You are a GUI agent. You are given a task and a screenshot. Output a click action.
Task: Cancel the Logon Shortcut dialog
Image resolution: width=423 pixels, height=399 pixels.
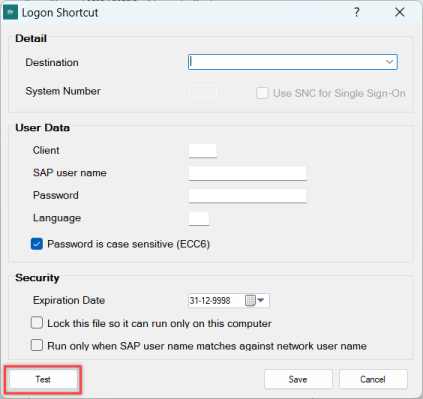(x=373, y=379)
